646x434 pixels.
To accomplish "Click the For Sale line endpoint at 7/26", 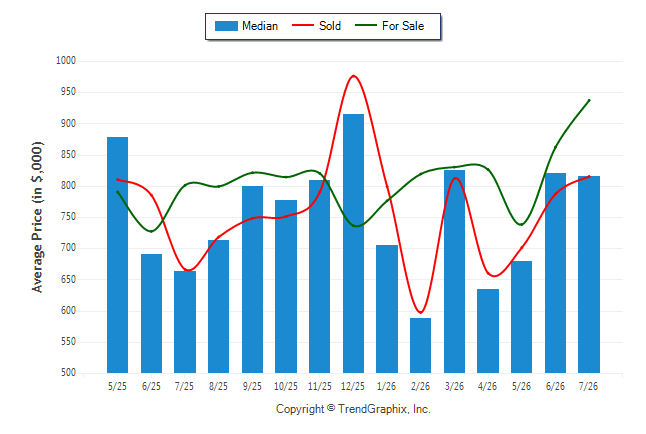I will 590,100.
